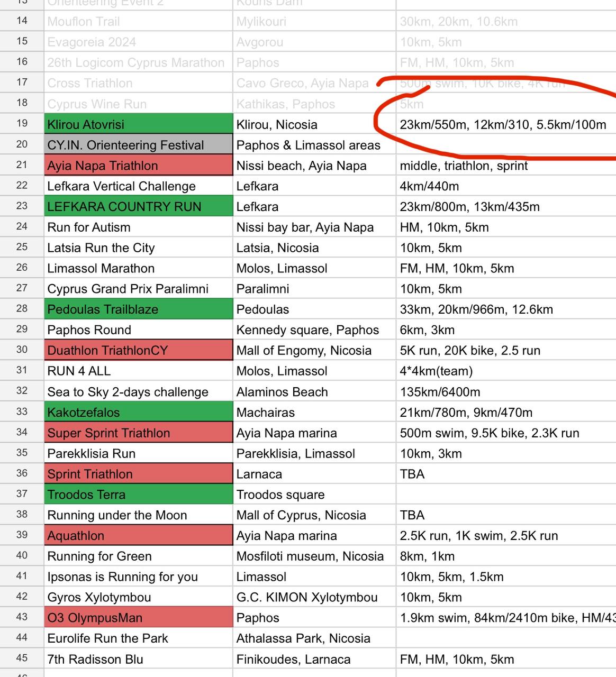Select the Running under the Moon cell
The image size is (616, 677).
(x=138, y=515)
